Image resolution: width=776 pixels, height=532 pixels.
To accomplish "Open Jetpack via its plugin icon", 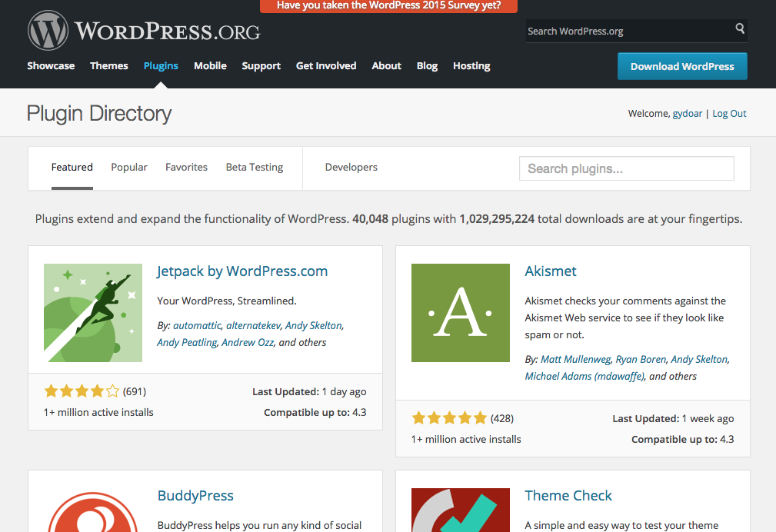I will 92,313.
